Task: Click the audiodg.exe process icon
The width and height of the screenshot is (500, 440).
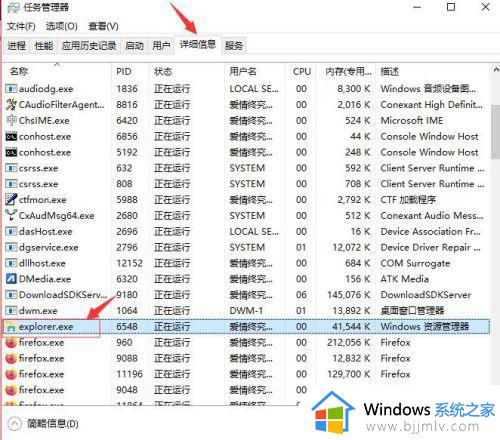Action: pyautogui.click(x=11, y=89)
